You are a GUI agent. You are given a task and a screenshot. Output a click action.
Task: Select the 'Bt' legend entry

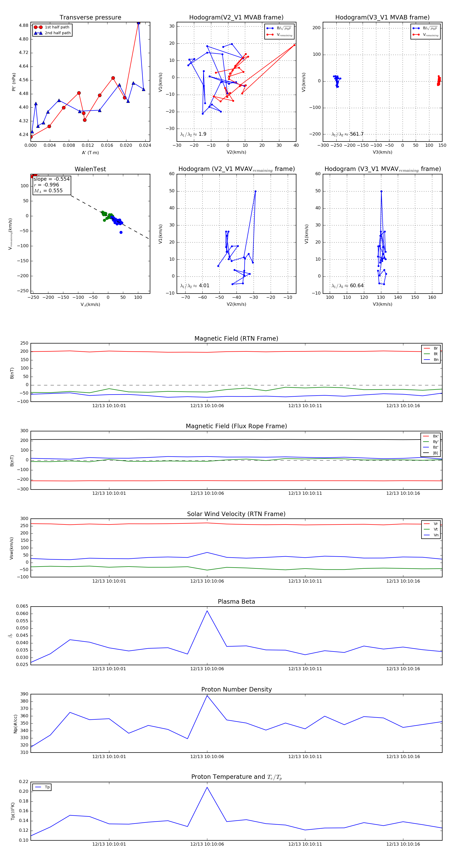coord(431,354)
